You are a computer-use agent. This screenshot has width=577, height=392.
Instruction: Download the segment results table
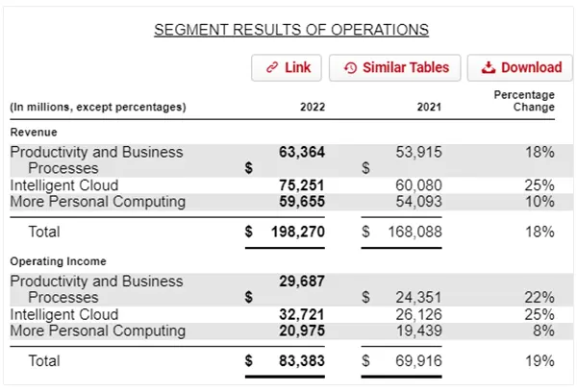520,67
